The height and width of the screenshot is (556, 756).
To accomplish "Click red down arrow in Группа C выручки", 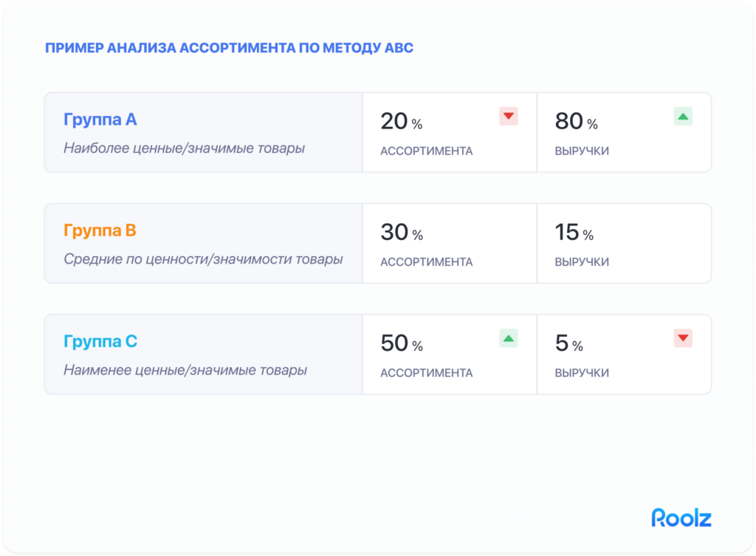I will click(683, 338).
